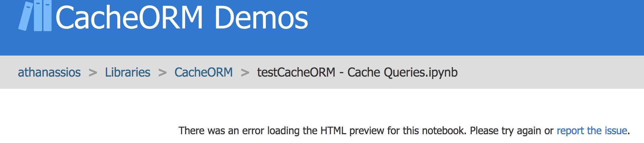Click the middle upright book in the logo

pyautogui.click(x=38, y=16)
